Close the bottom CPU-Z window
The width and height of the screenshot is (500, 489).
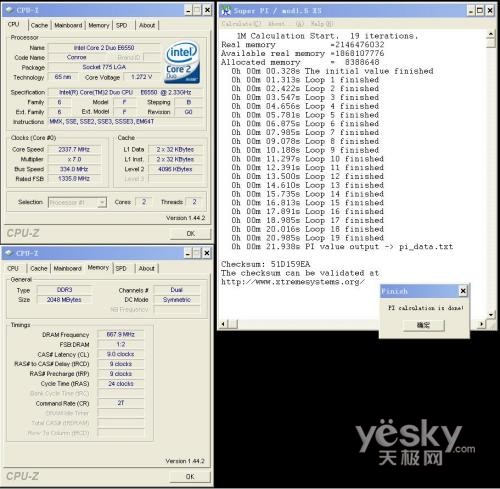click(207, 253)
